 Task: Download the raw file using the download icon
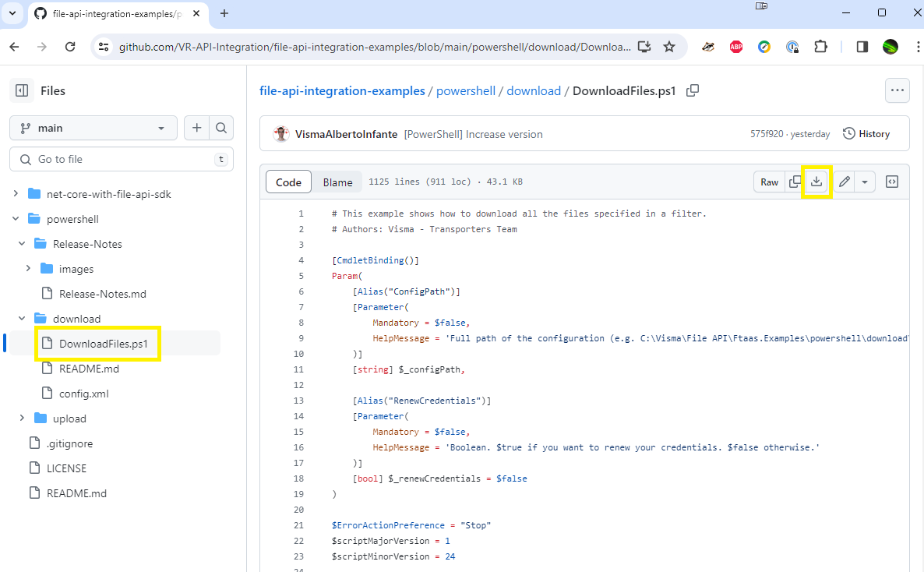(x=816, y=182)
